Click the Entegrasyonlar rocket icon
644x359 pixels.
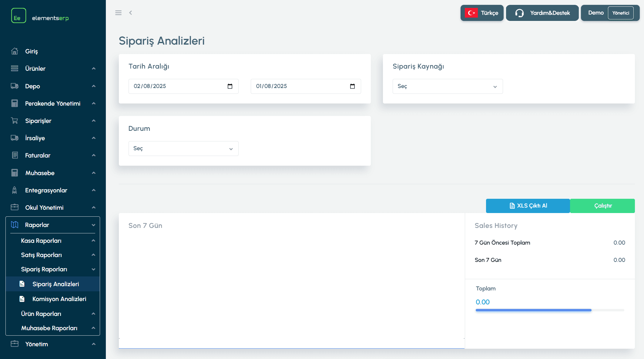15,190
